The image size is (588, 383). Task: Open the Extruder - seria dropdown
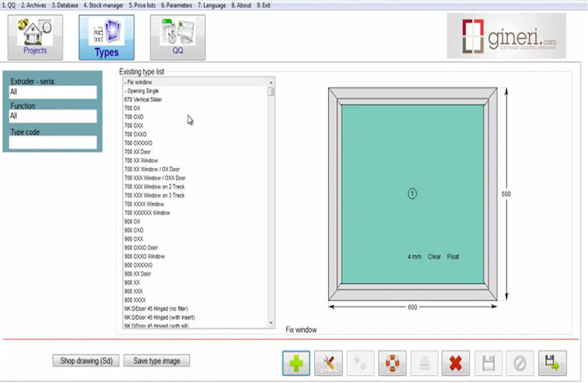click(53, 93)
